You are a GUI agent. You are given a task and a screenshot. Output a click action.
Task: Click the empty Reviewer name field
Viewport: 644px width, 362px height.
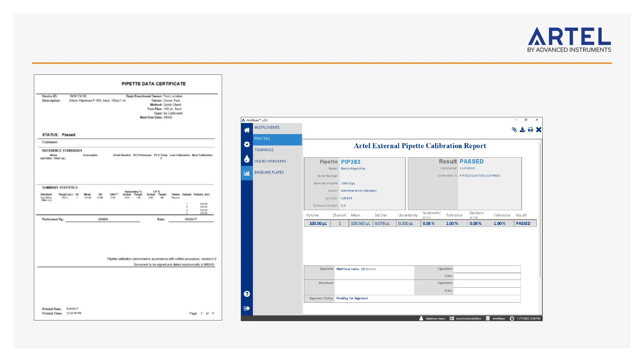[374, 287]
